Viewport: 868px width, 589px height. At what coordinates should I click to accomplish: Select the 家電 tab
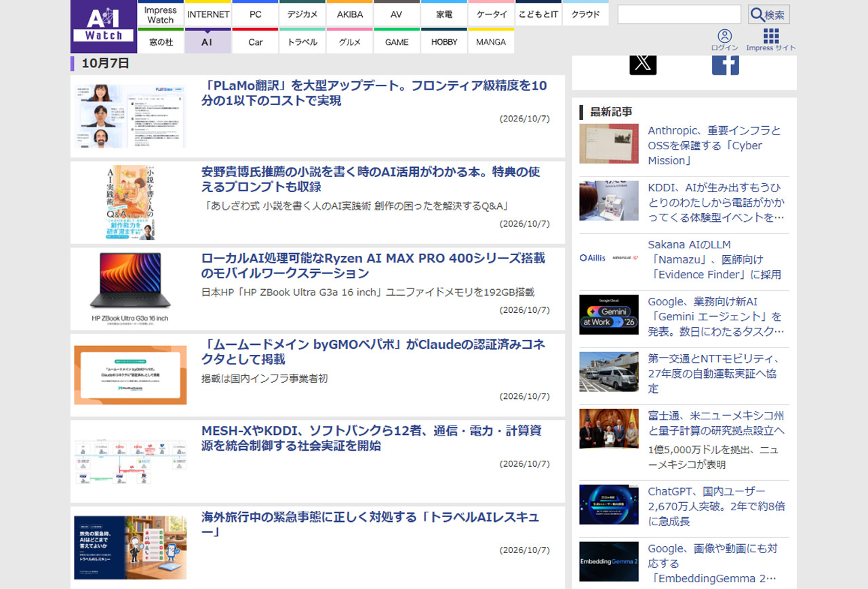[x=444, y=14]
